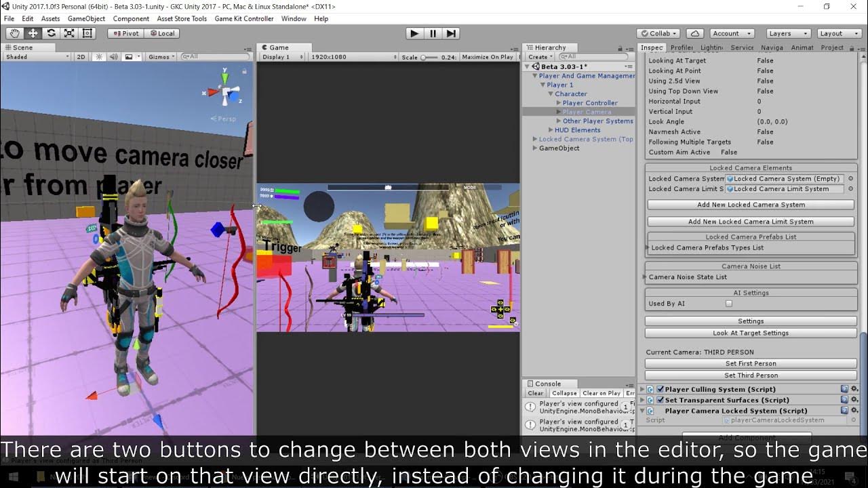Open gear menu for Player Culling System
The width and height of the screenshot is (868, 488).
point(854,390)
